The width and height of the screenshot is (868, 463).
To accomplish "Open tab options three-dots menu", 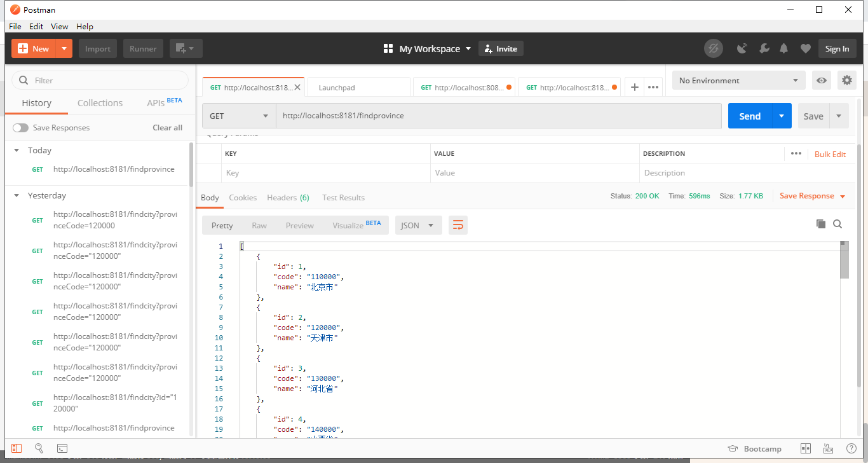I will pos(653,87).
